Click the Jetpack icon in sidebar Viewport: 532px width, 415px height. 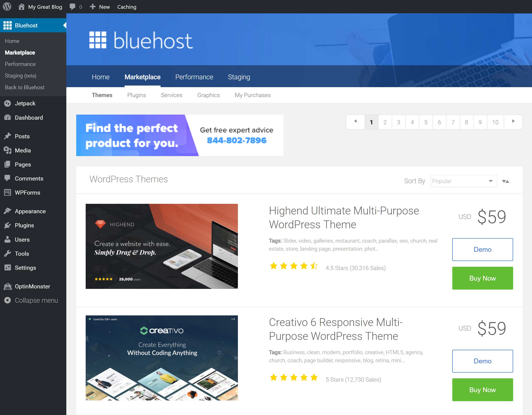coord(8,103)
